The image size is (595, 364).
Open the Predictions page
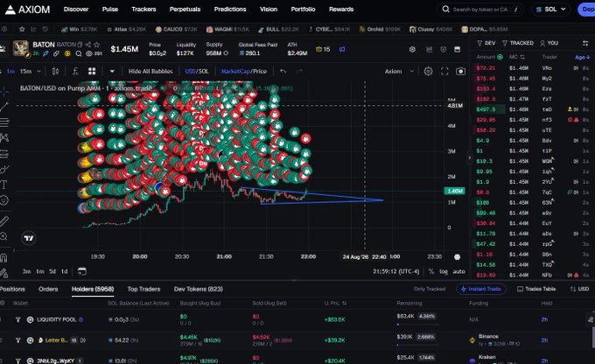coord(230,9)
